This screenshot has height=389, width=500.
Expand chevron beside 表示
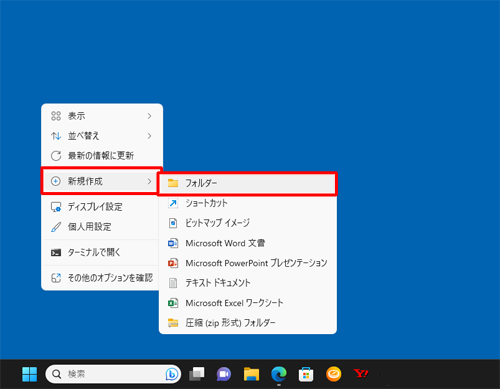pyautogui.click(x=149, y=116)
